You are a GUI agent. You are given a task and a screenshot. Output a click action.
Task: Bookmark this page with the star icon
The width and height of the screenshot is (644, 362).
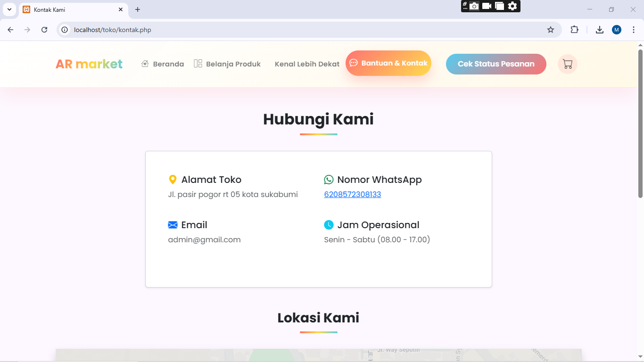click(x=551, y=30)
